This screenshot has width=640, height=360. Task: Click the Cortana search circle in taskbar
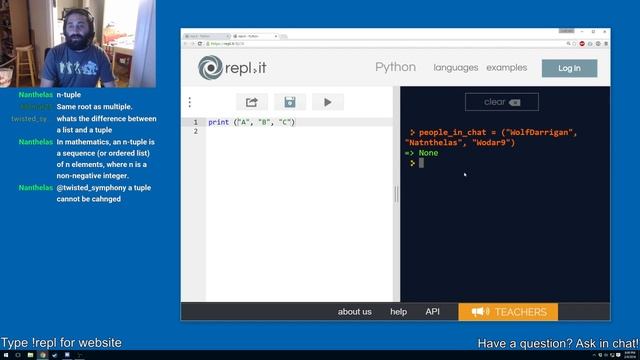click(x=18, y=355)
